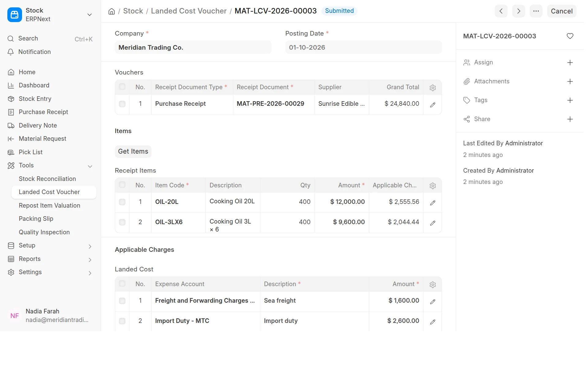Like this document with the heart icon

(570, 36)
